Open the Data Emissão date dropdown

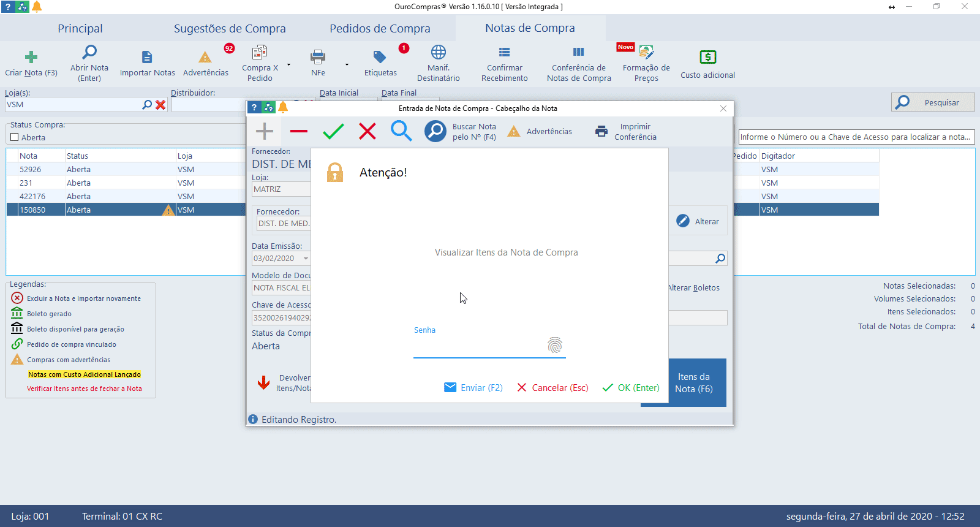[x=306, y=259]
